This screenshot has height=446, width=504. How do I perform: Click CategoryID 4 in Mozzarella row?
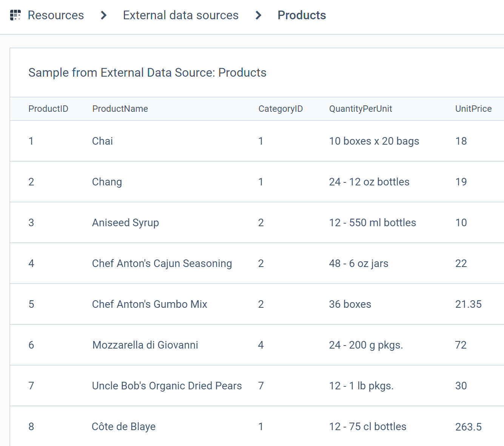[261, 345]
